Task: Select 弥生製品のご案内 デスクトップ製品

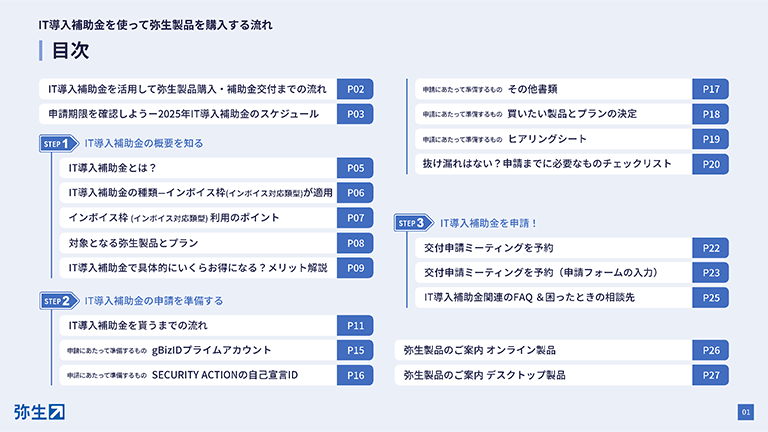Action: 562,375
